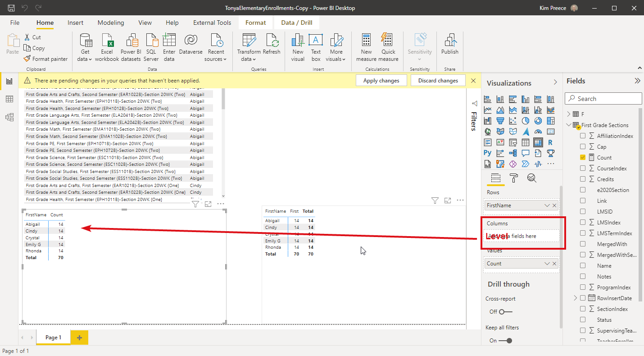644x356 pixels.
Task: Choose the Donut chart visual
Action: click(538, 121)
